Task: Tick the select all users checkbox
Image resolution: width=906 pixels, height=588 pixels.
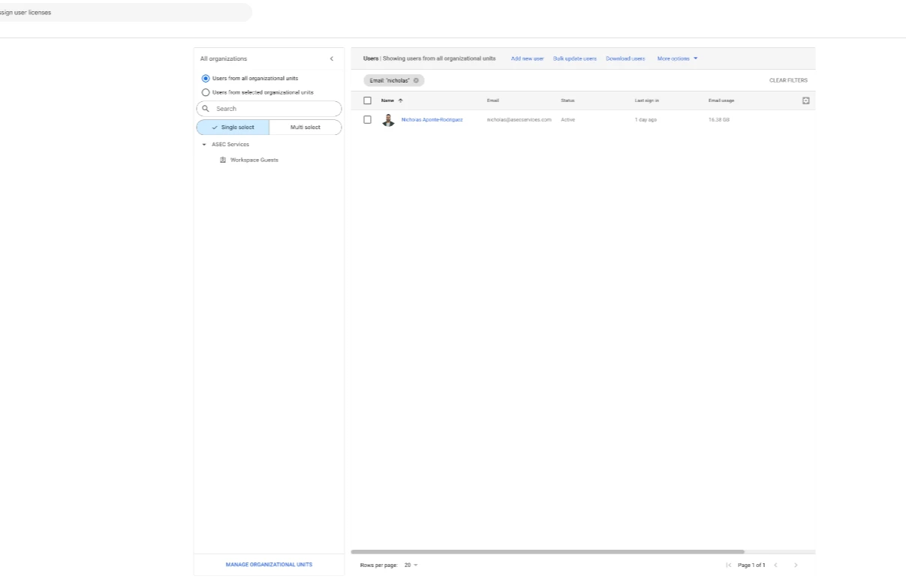Action: click(x=368, y=100)
